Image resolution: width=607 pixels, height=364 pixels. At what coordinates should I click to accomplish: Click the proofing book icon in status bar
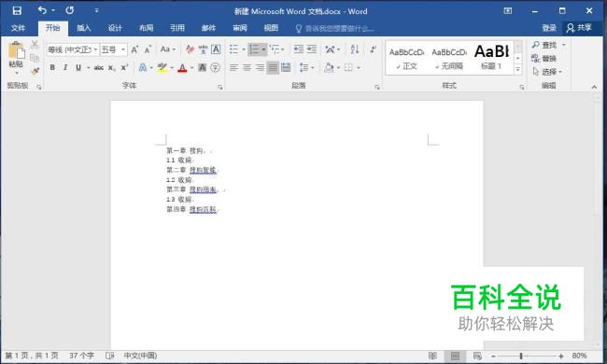coord(110,356)
